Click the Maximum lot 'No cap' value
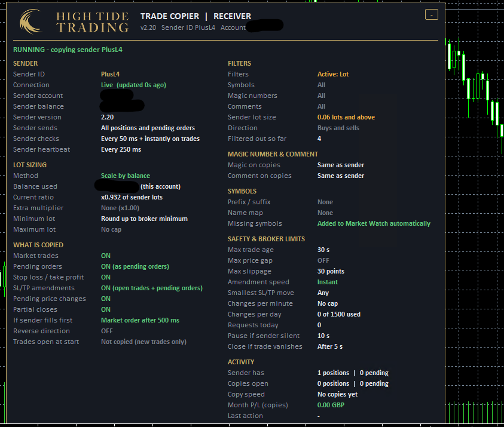The width and height of the screenshot is (504, 427). pyautogui.click(x=111, y=229)
